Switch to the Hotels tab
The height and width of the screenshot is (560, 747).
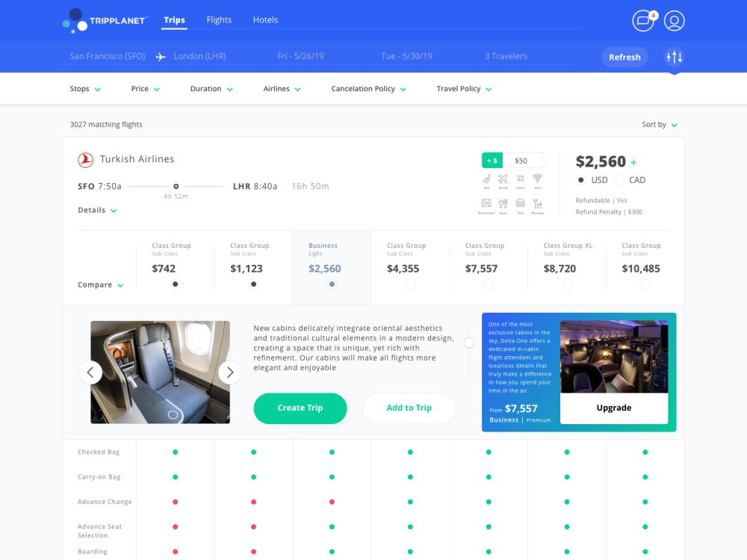pyautogui.click(x=265, y=20)
